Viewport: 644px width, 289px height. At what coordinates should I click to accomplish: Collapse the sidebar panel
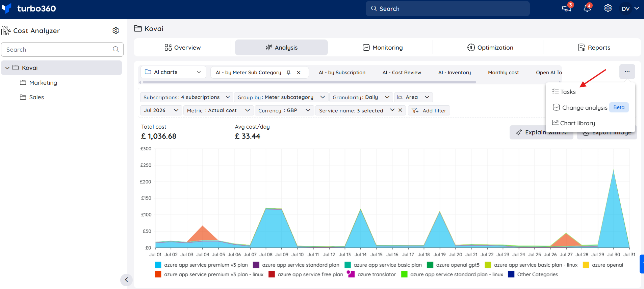[126, 280]
